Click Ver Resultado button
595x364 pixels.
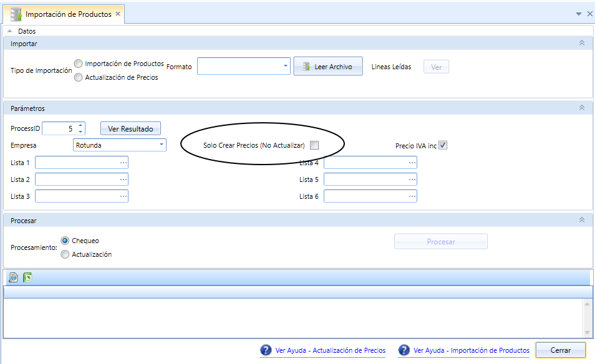tap(130, 128)
